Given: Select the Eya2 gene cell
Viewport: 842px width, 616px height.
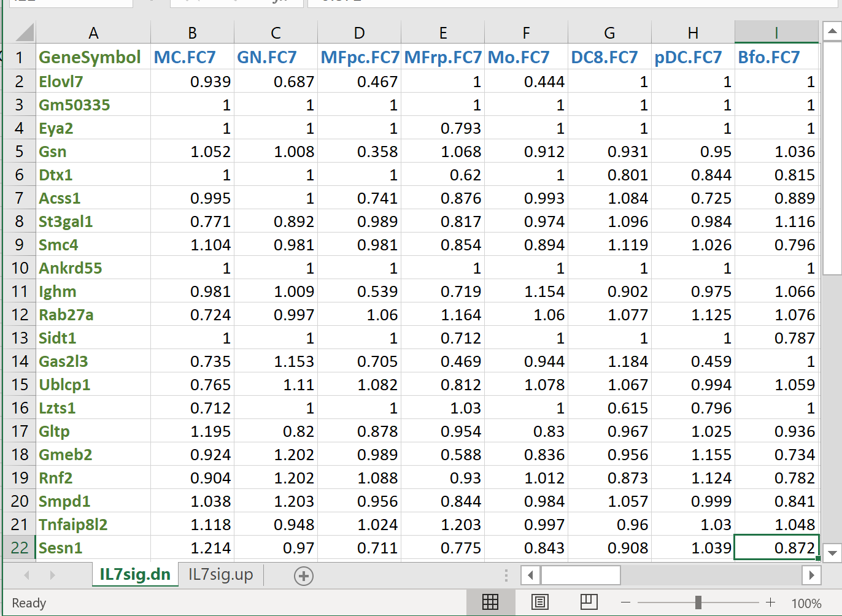Looking at the screenshot, I should [93, 128].
